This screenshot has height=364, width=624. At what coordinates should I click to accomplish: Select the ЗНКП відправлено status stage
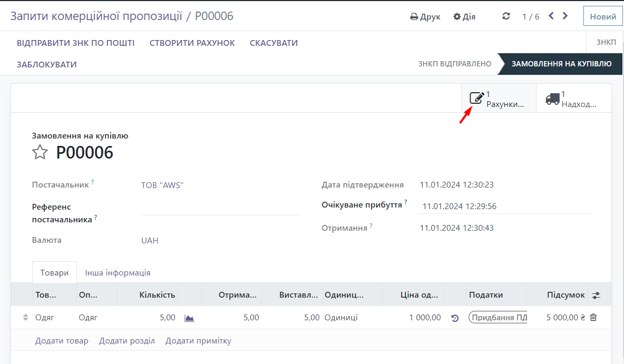point(454,64)
